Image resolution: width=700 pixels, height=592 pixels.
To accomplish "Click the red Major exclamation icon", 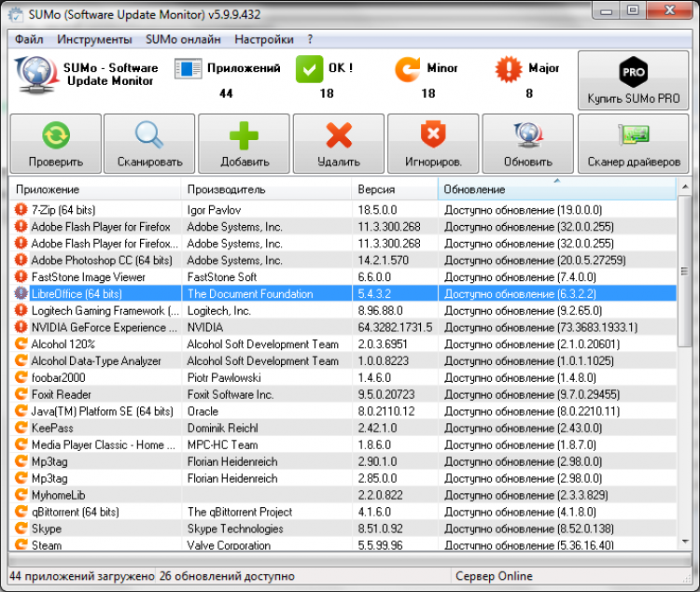I will click(509, 69).
